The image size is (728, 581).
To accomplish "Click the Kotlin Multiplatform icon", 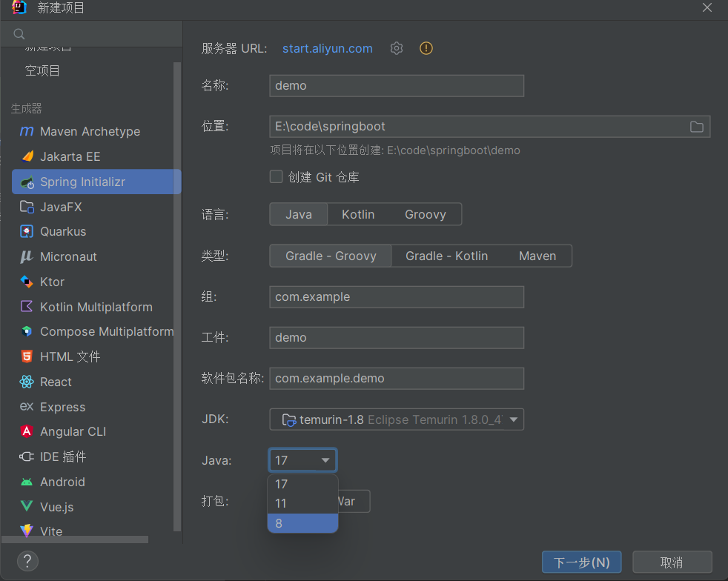I will point(27,306).
